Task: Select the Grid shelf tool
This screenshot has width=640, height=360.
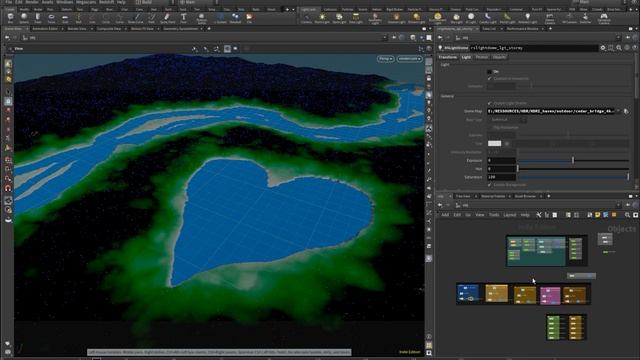Action: (65, 18)
